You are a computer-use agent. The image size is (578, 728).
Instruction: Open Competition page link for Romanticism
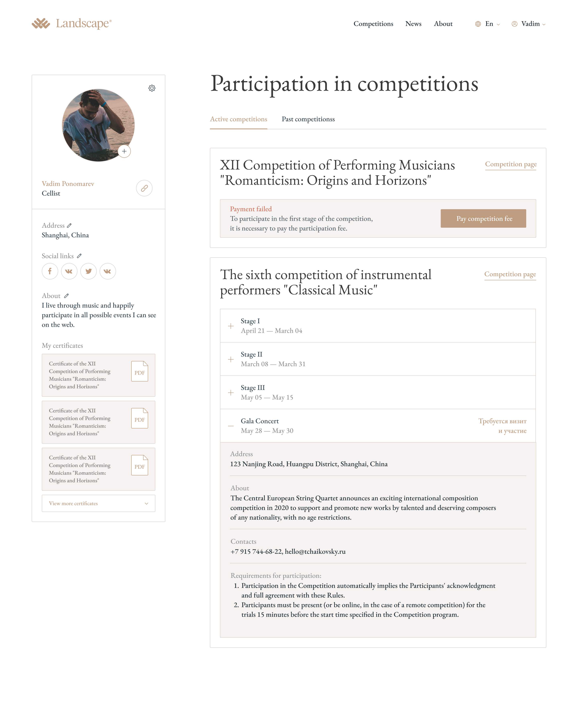pyautogui.click(x=511, y=164)
